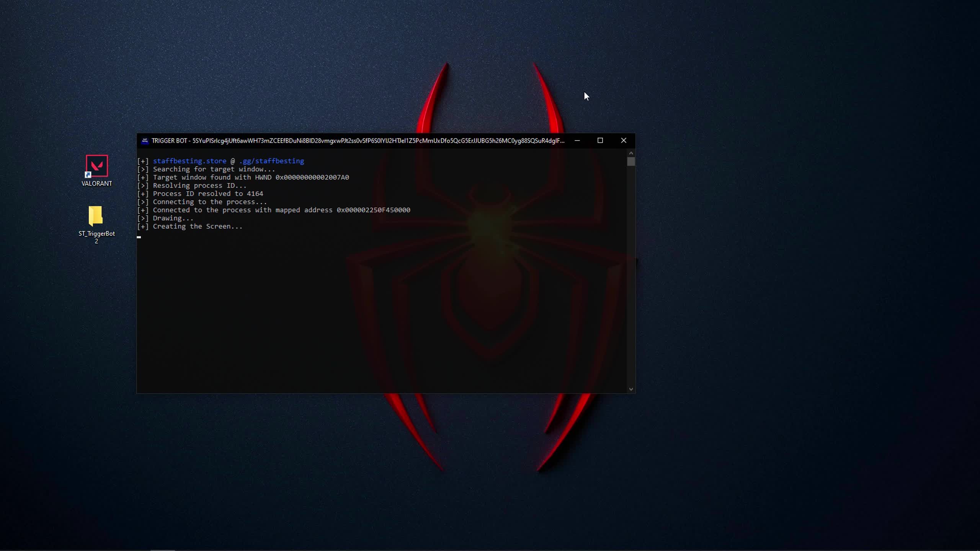980x551 pixels.
Task: Select the staffbesting.store link text
Action: click(189, 161)
